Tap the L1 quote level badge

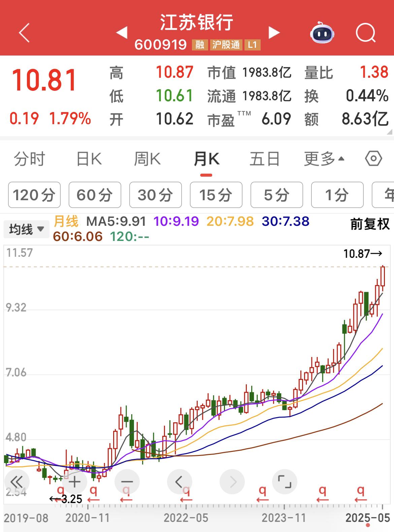pyautogui.click(x=252, y=45)
